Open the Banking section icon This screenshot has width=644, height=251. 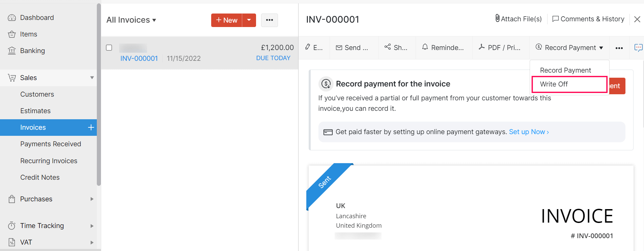point(12,50)
